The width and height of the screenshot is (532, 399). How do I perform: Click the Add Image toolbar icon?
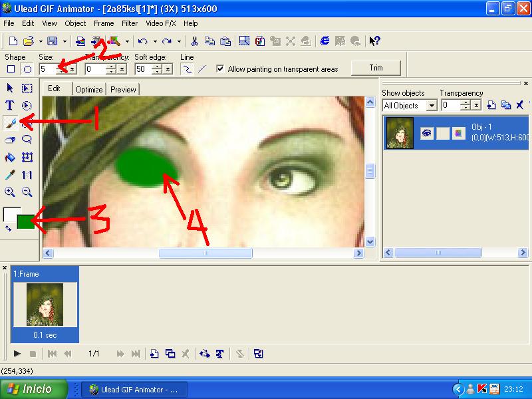point(80,41)
